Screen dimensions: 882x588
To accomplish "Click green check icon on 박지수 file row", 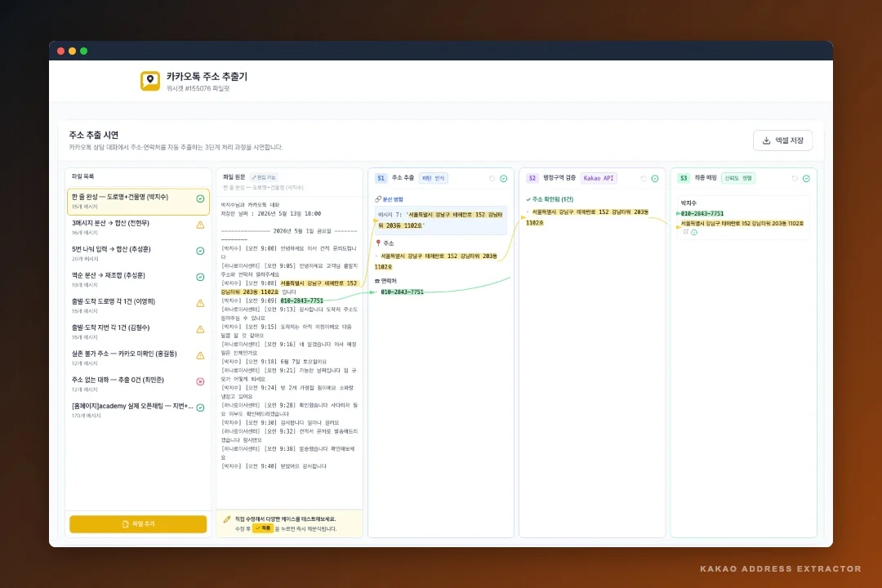I will click(200, 198).
